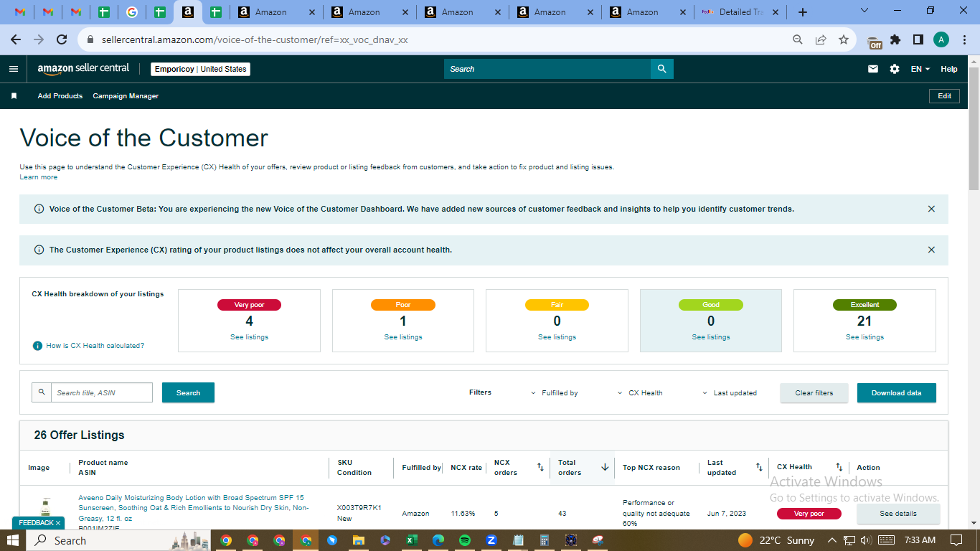View site information via the lock icon

click(x=90, y=40)
